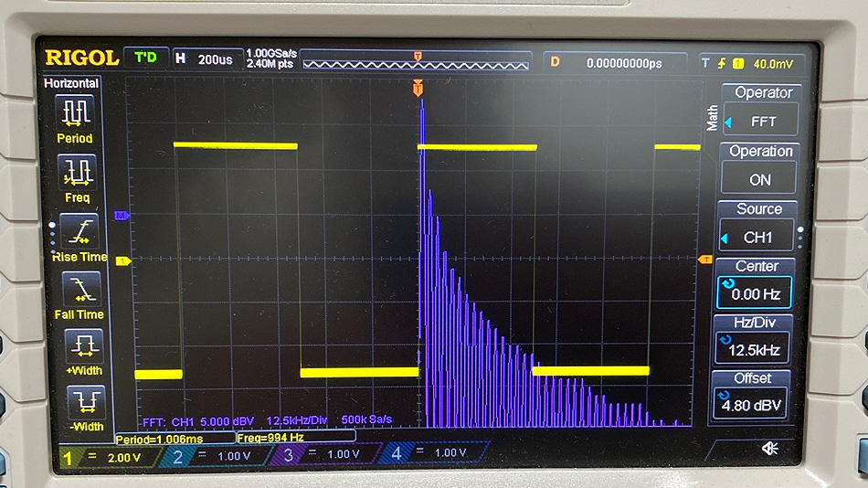The height and width of the screenshot is (488, 868).
Task: Expand the Hz/Div 12.5kHz setting
Action: pyautogui.click(x=754, y=347)
